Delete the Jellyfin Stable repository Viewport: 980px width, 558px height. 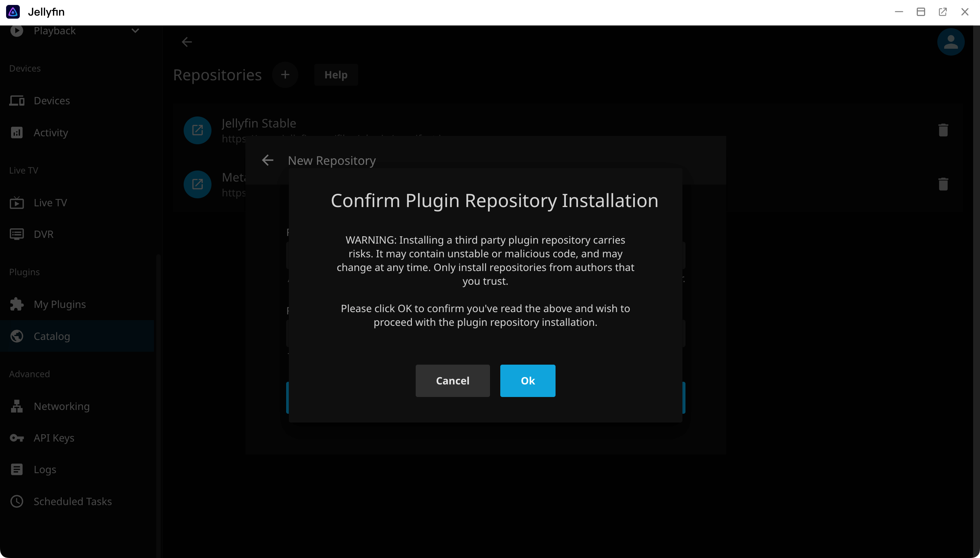943,130
